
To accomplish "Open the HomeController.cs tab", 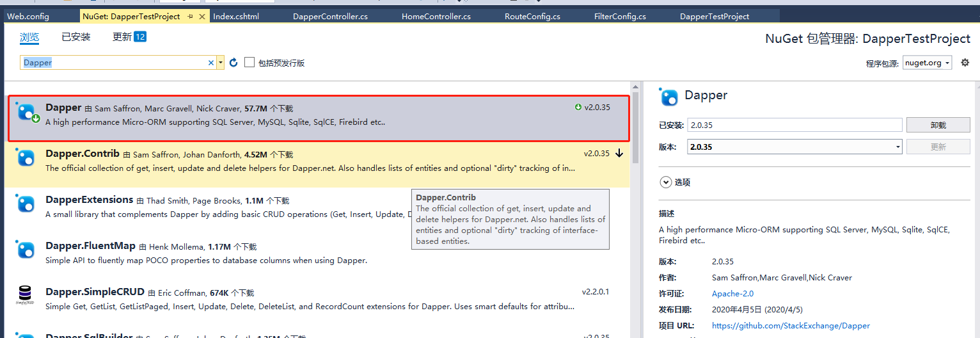I will pos(436,17).
